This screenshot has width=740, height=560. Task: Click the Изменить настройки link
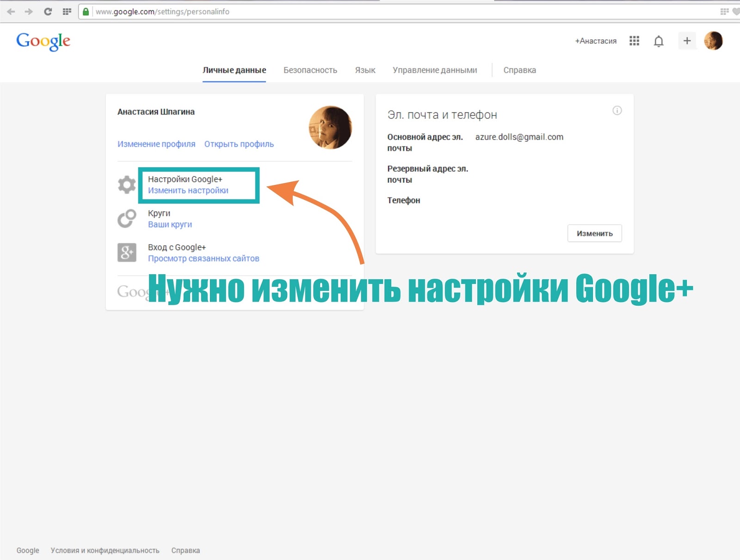188,191
